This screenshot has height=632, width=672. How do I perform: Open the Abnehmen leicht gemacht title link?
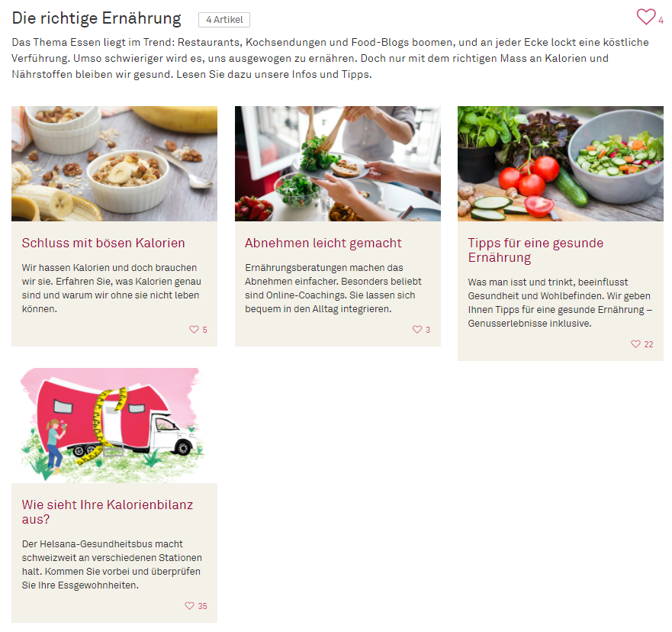tap(323, 243)
